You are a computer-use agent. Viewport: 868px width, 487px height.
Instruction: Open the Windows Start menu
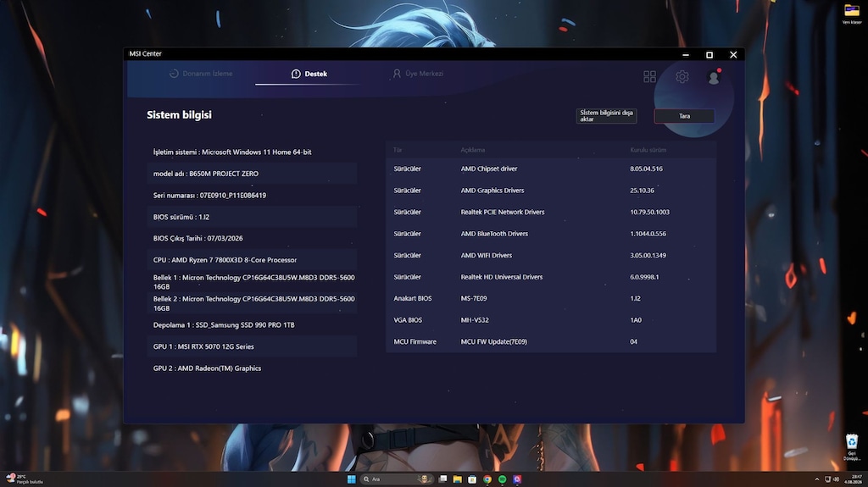(351, 479)
